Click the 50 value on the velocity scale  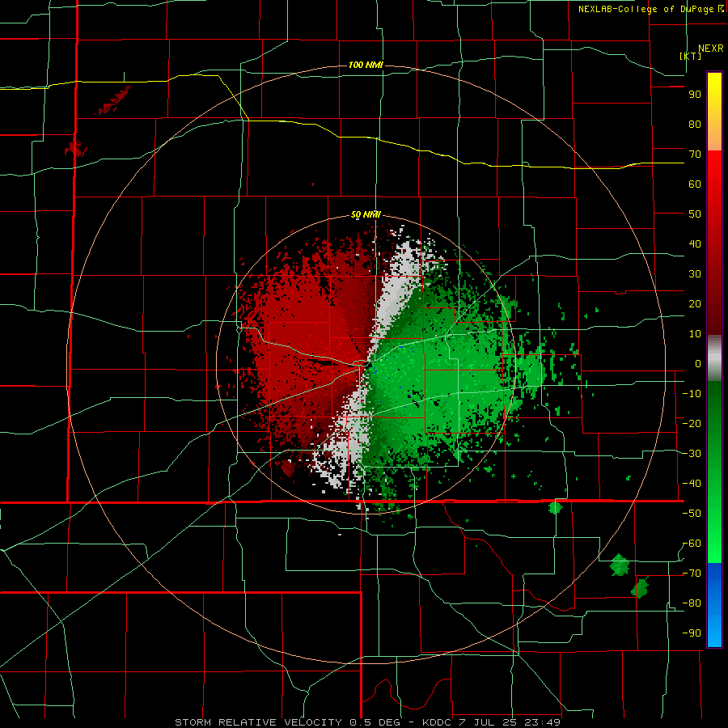click(x=695, y=214)
